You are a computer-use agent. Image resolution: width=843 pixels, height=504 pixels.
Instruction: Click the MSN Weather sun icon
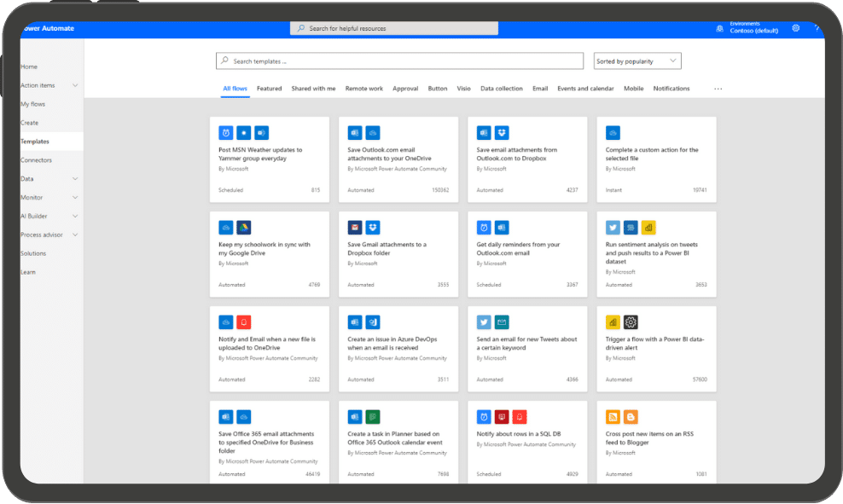(x=243, y=133)
